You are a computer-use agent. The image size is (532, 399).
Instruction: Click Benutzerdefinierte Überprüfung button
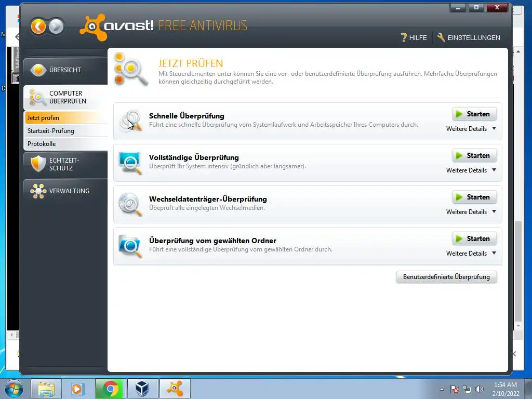446,277
